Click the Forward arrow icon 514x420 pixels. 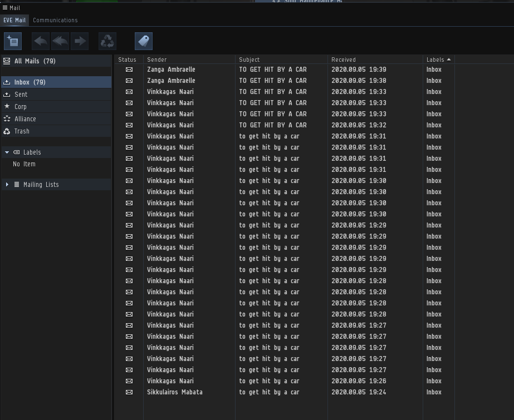(80, 41)
